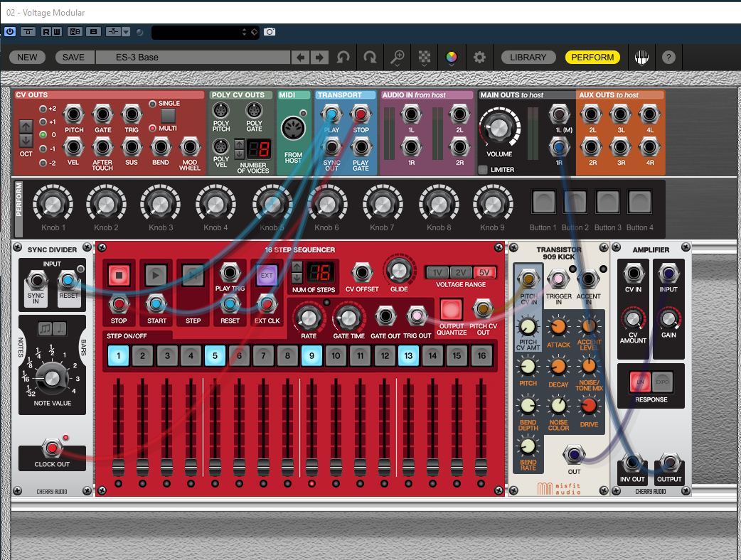Screen dimensions: 741x560
Task: Decrease number of voices arrow
Action: [x=239, y=154]
